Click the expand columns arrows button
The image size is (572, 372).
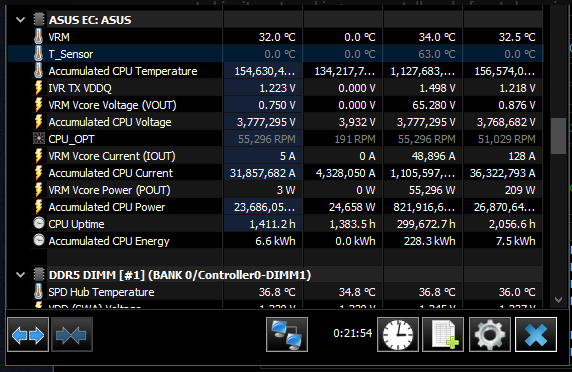(28, 334)
